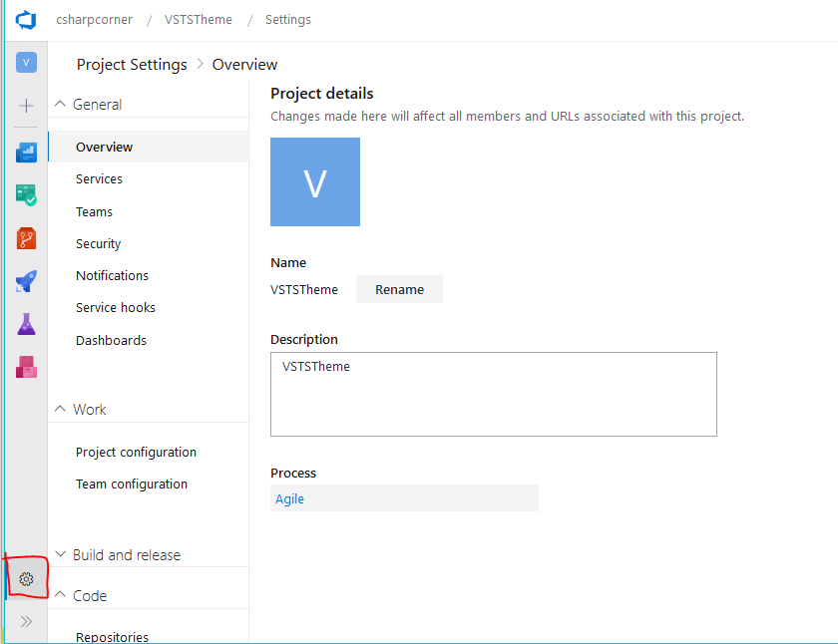Open the Repos icon in sidebar

pyautogui.click(x=26, y=238)
